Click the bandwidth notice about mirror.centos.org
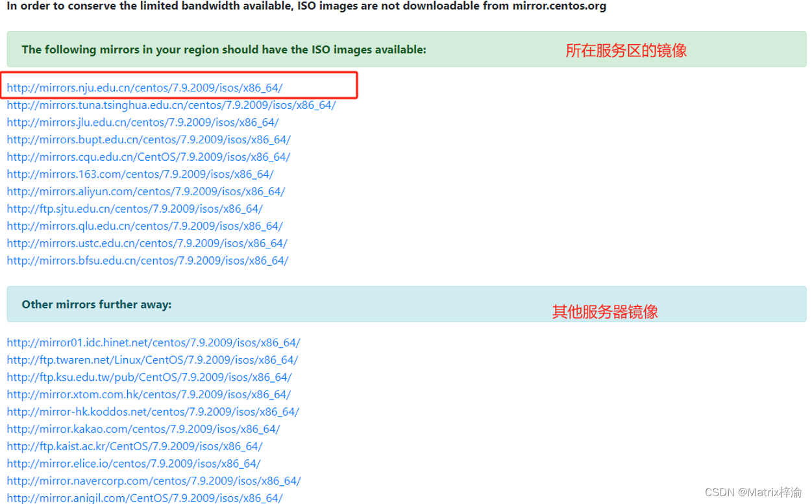 306,6
